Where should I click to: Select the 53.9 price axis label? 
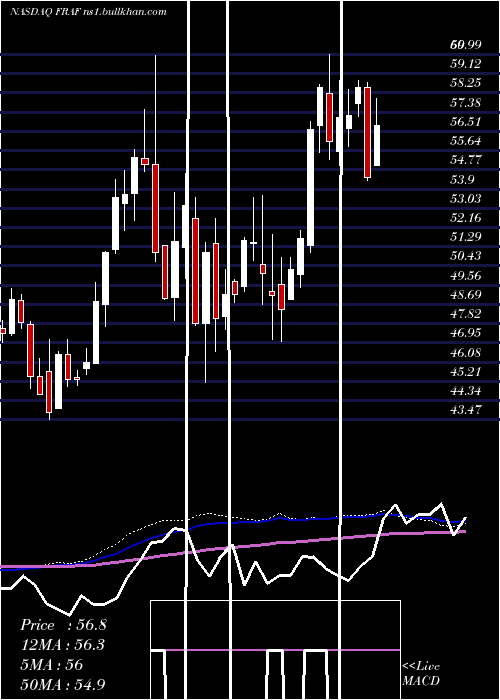[x=462, y=179]
